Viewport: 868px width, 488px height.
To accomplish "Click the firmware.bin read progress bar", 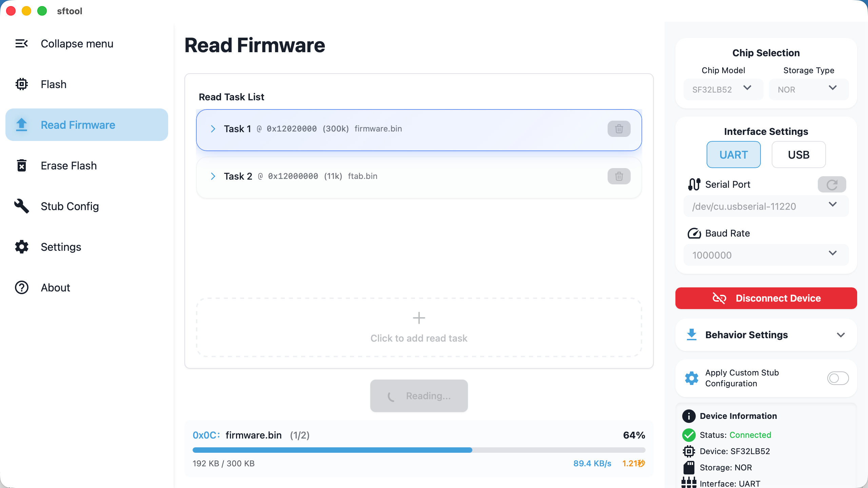I will (x=419, y=450).
